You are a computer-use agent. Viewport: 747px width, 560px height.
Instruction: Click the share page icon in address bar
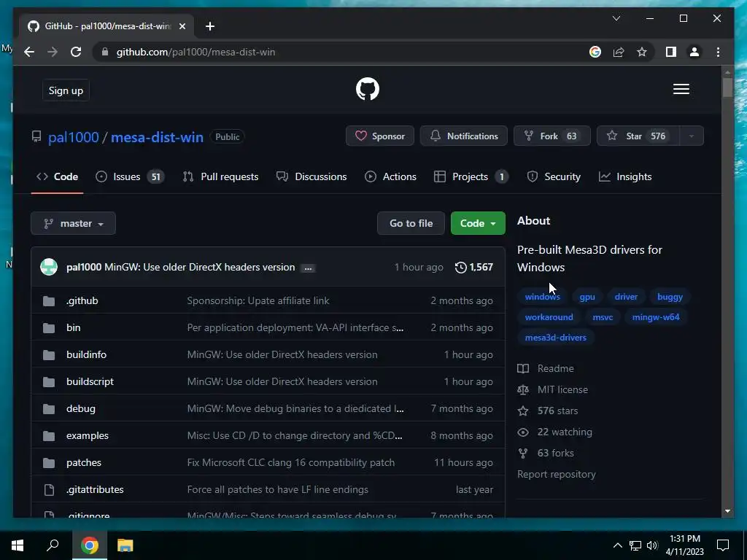619,52
